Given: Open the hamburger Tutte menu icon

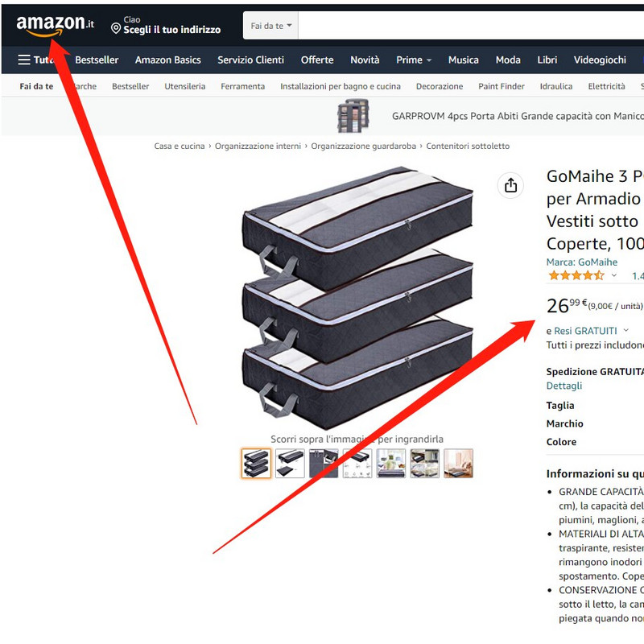Looking at the screenshot, I should [x=24, y=60].
